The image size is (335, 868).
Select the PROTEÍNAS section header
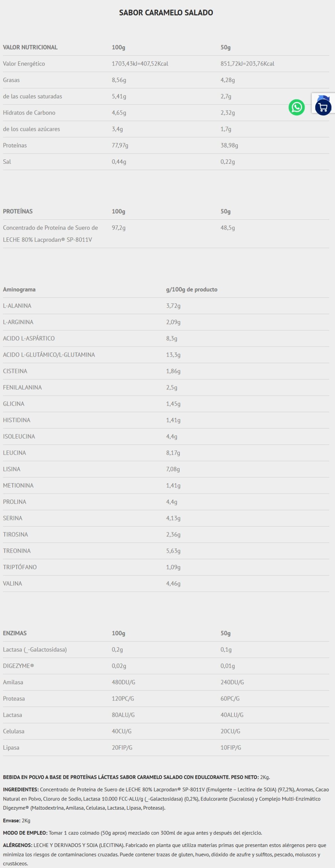(x=18, y=212)
